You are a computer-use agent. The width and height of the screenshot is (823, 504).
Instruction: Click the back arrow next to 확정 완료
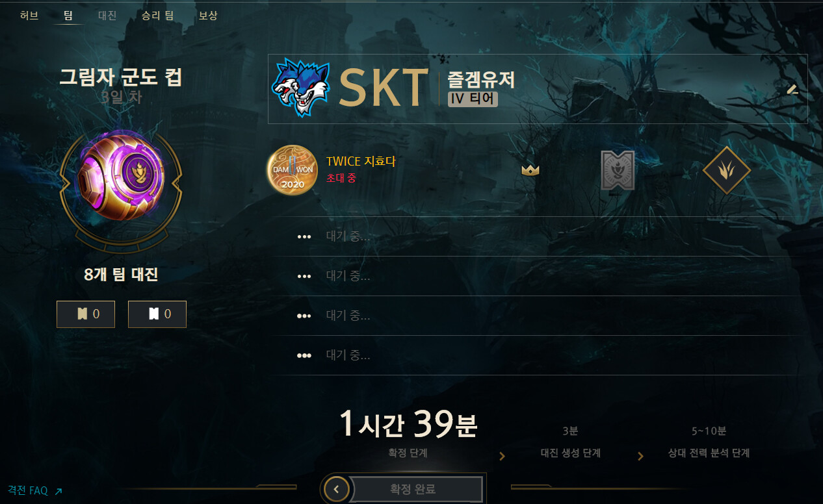point(336,489)
